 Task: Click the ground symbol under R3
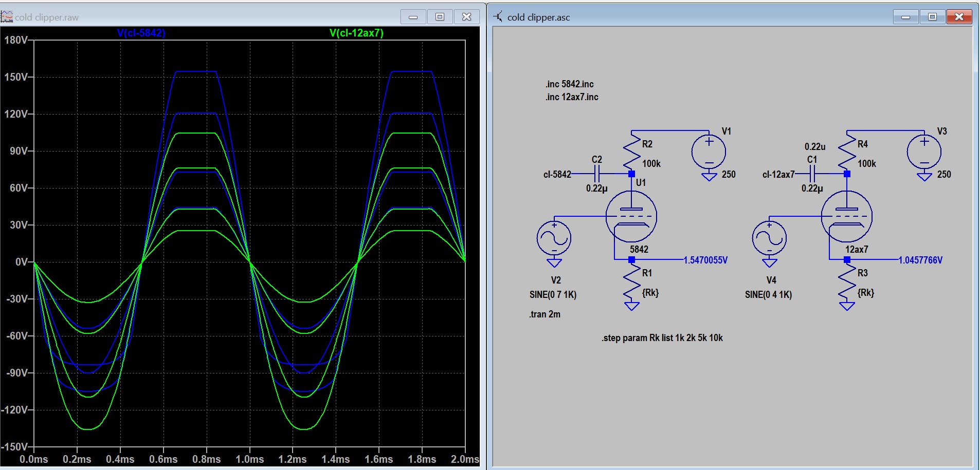pyautogui.click(x=847, y=306)
